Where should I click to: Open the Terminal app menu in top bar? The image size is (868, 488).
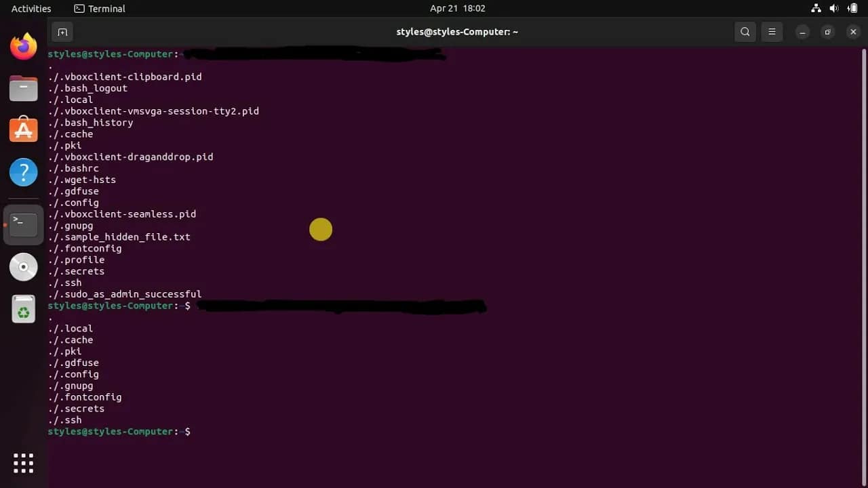(100, 9)
